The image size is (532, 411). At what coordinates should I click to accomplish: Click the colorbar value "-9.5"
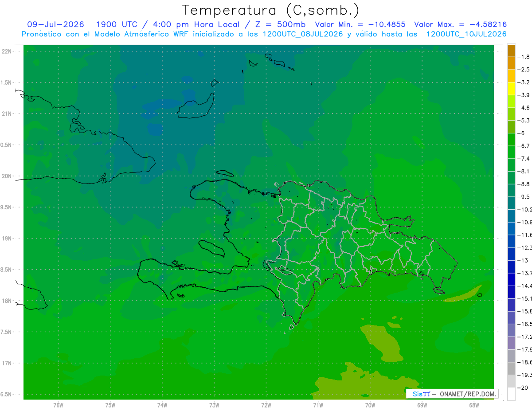point(524,197)
